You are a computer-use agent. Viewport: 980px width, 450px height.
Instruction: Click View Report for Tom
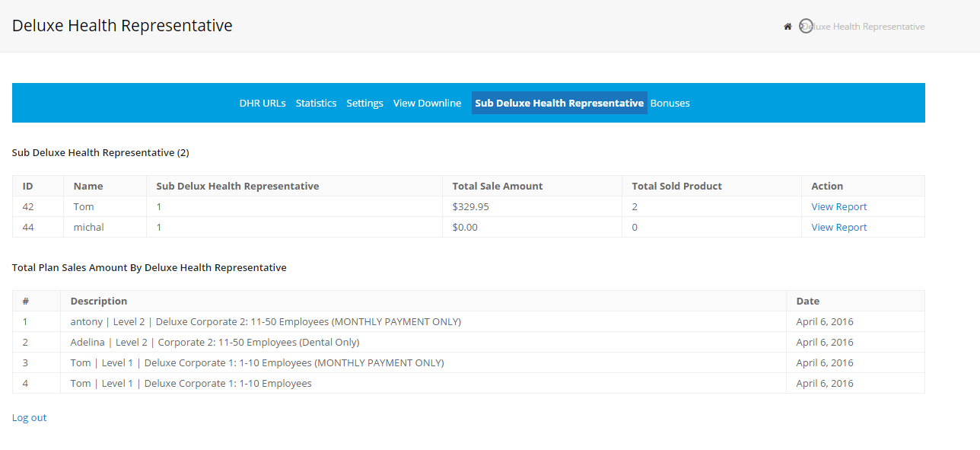coord(838,207)
